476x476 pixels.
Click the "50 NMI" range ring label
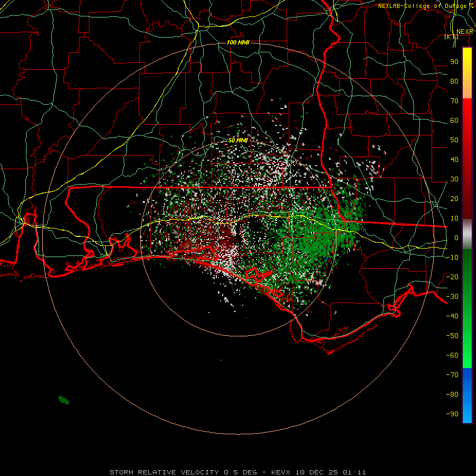tap(238, 140)
